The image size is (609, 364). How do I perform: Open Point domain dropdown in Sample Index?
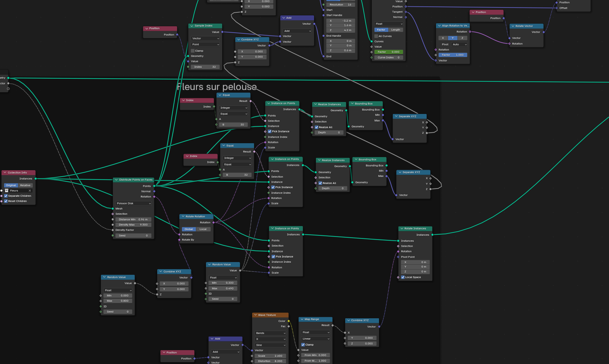[x=205, y=44]
